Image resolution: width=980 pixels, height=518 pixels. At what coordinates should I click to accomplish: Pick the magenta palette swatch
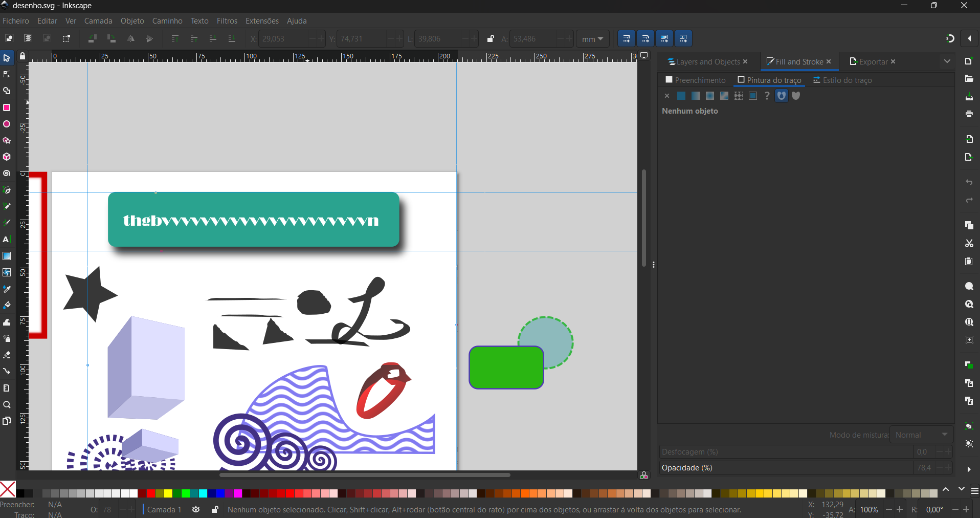(238, 493)
